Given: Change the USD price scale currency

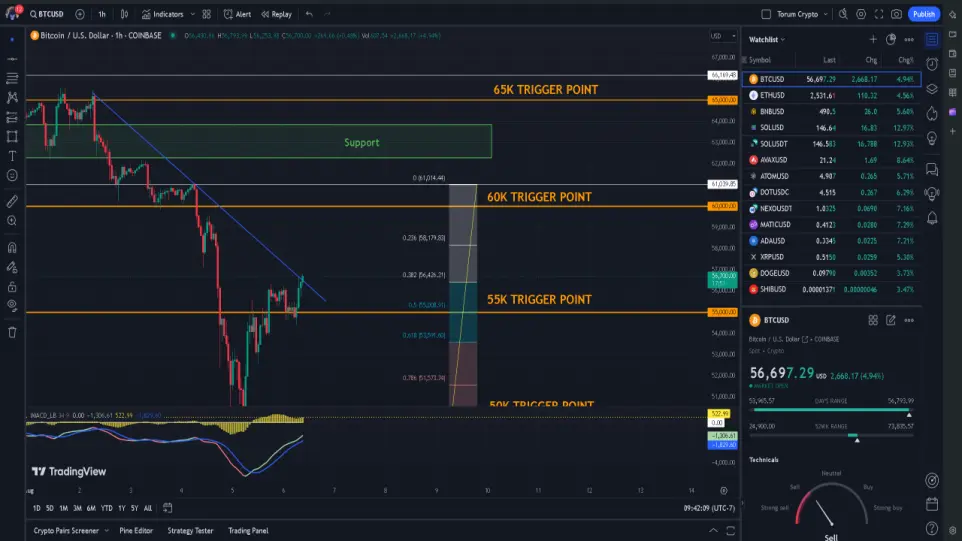Looking at the screenshot, I should click(x=723, y=36).
